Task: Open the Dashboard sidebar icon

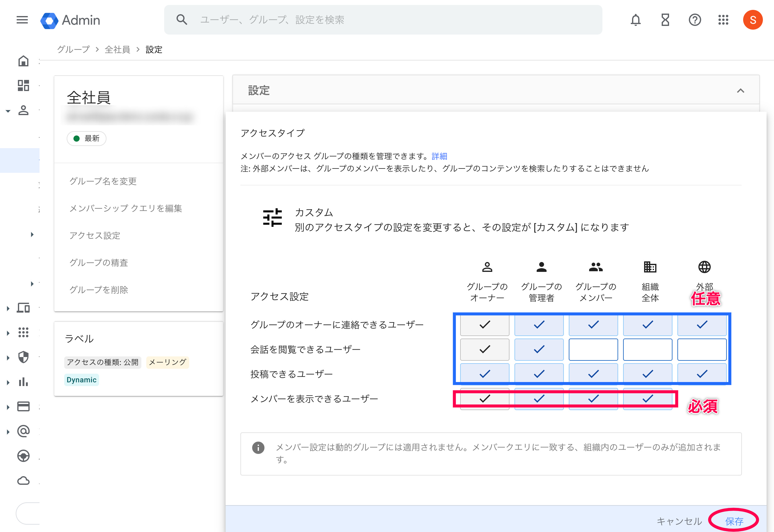Action: tap(23, 85)
